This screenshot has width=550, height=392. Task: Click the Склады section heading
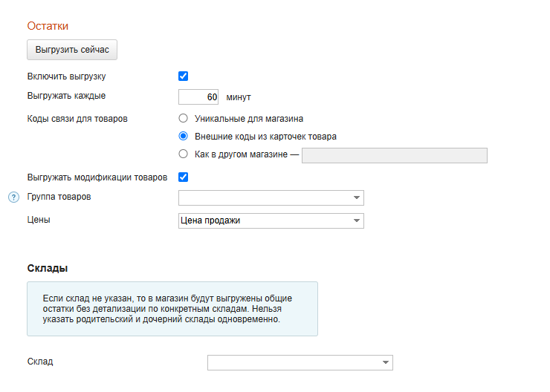click(48, 267)
